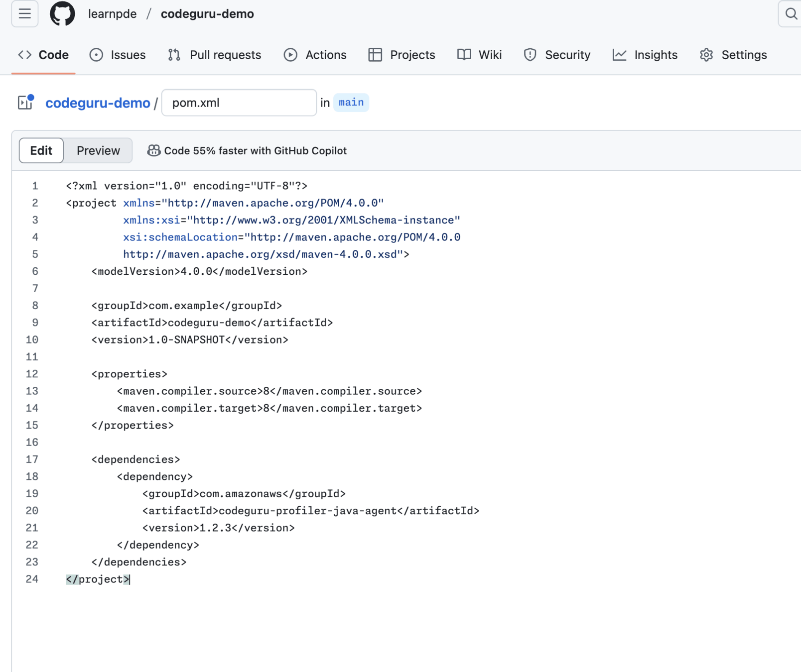Click the closing project tag line
This screenshot has width=801, height=672.
click(98, 579)
